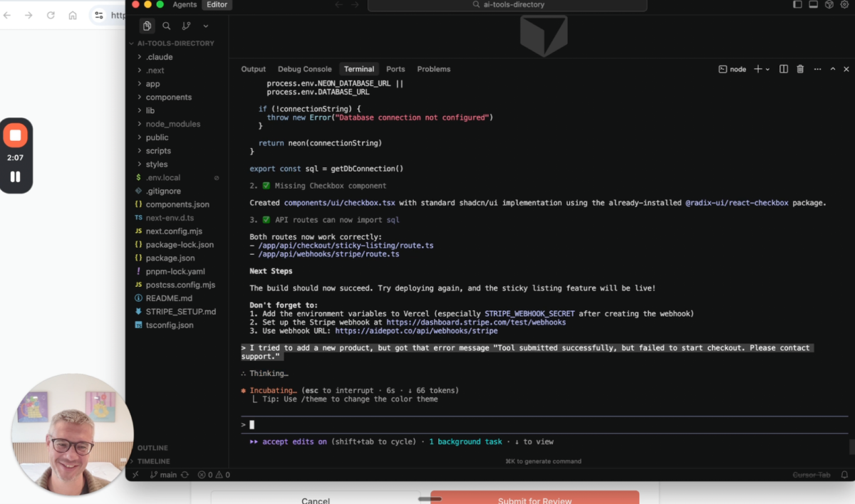Open the Problems tab
Viewport: 855px width, 504px height.
pyautogui.click(x=433, y=69)
